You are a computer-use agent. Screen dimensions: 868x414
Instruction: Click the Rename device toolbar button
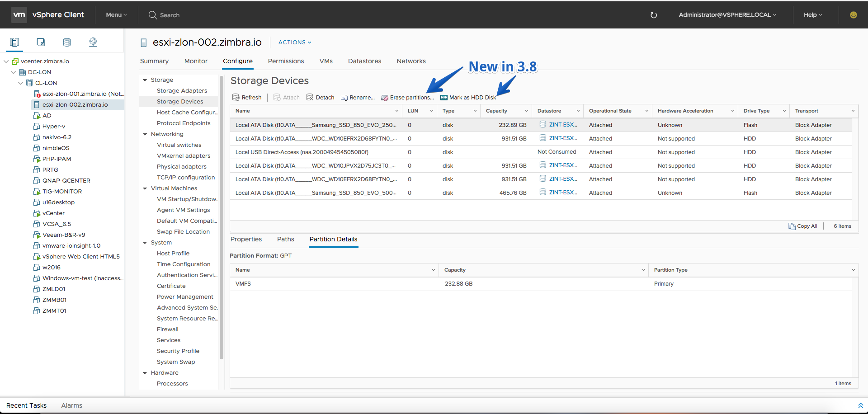(x=358, y=98)
